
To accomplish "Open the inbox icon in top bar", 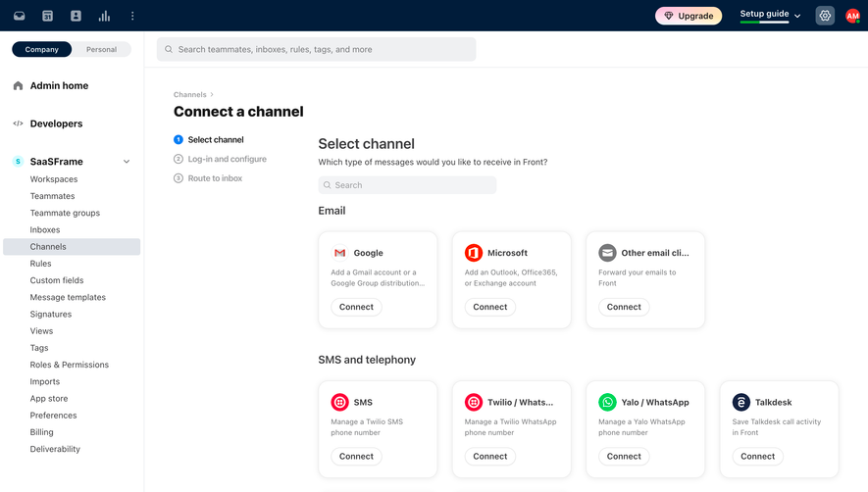I will pyautogui.click(x=20, y=16).
